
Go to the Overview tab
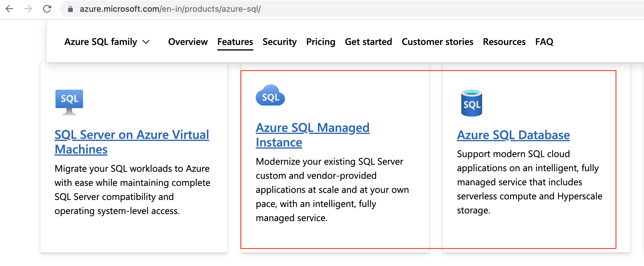coord(188,42)
